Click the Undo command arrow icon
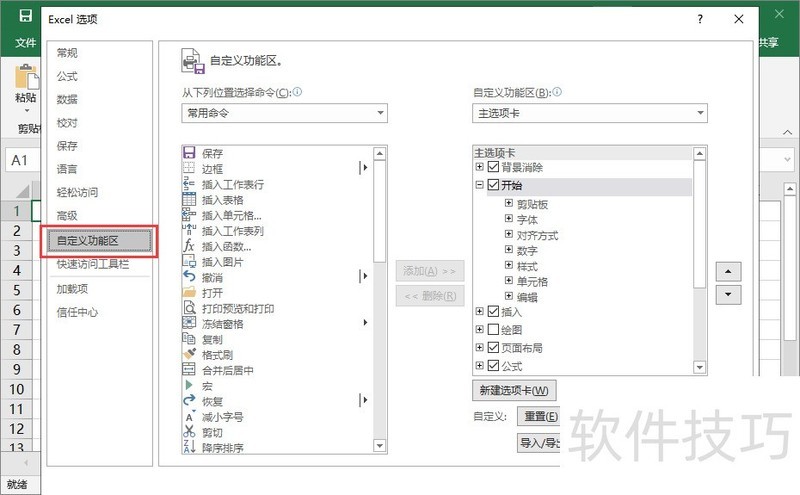This screenshot has height=495, width=800. (189, 277)
